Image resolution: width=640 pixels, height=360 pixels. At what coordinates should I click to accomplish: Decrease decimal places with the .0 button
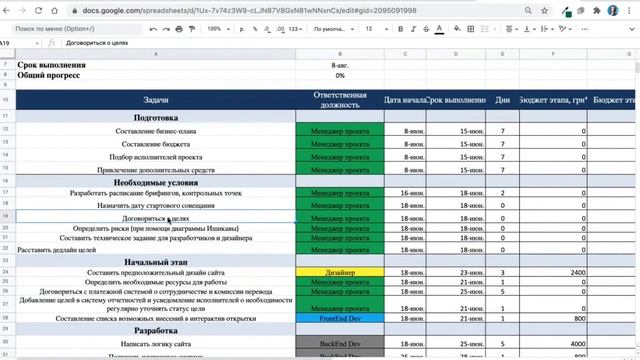[267, 29]
